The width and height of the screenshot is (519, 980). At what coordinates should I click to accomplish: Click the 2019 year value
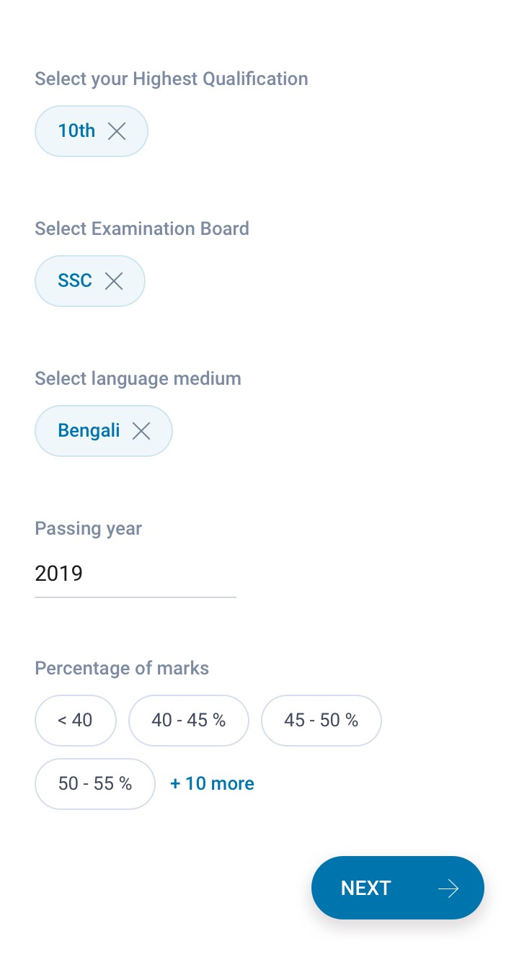coord(59,574)
